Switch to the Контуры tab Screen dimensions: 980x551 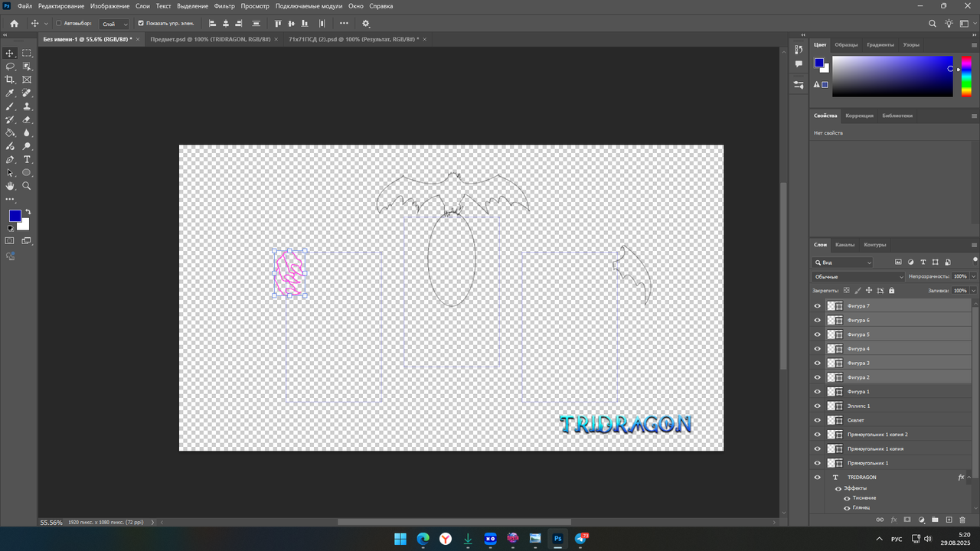click(874, 245)
